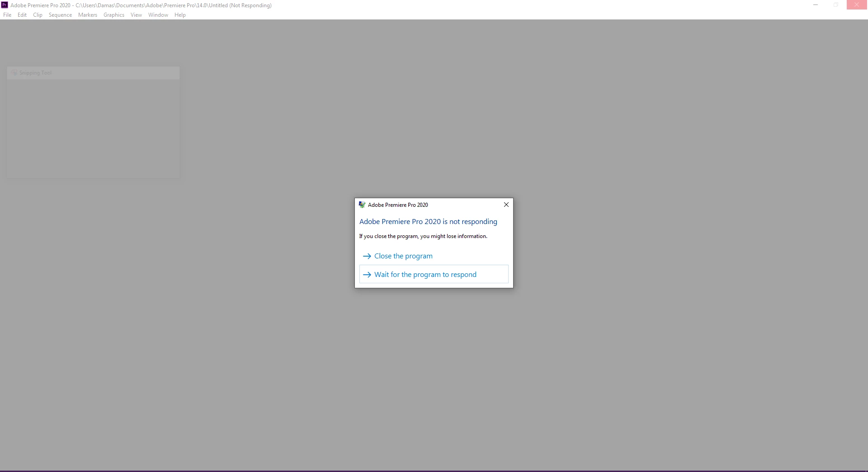Click the dialog's program icon
The width and height of the screenshot is (868, 472).
(x=362, y=205)
